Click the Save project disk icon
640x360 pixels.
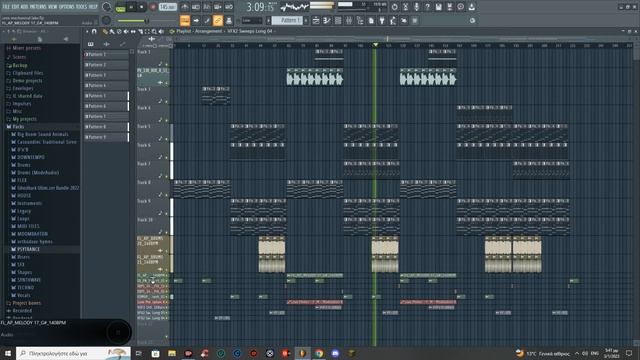click(x=438, y=7)
